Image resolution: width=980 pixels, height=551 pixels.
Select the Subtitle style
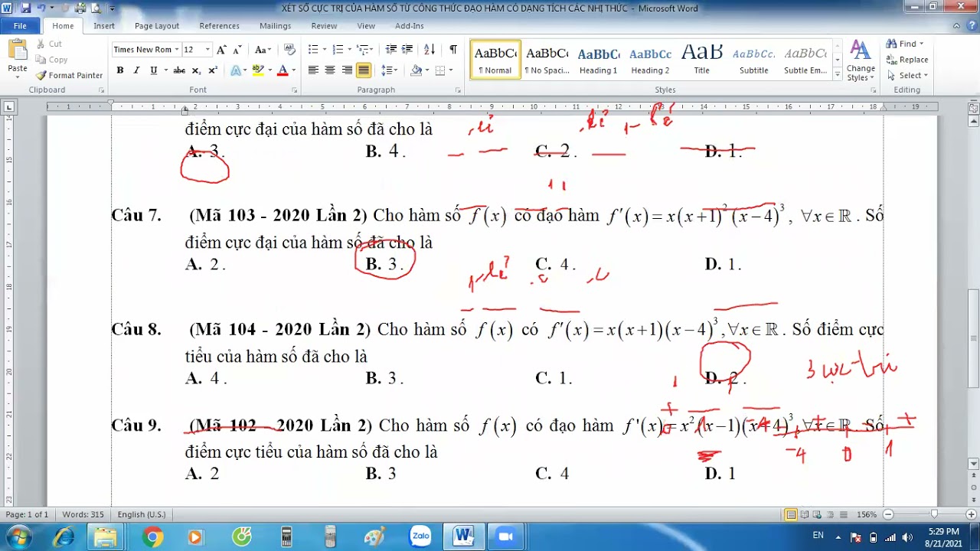pos(753,60)
